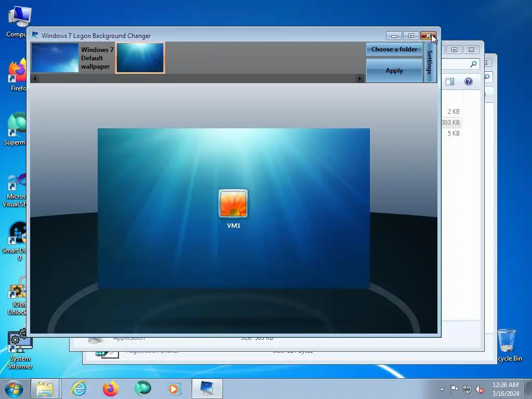Launch Internet Explorer from the taskbar
This screenshot has height=399, width=532.
(x=78, y=389)
